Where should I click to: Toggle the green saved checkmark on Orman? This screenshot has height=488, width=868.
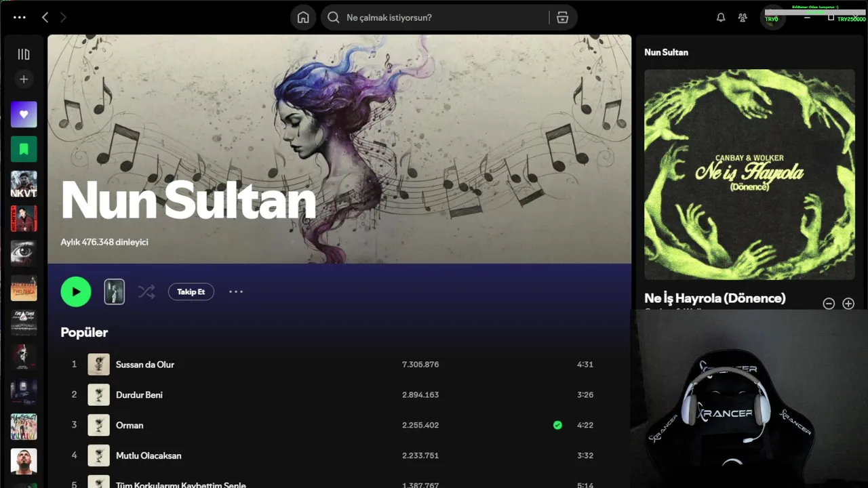(557, 425)
